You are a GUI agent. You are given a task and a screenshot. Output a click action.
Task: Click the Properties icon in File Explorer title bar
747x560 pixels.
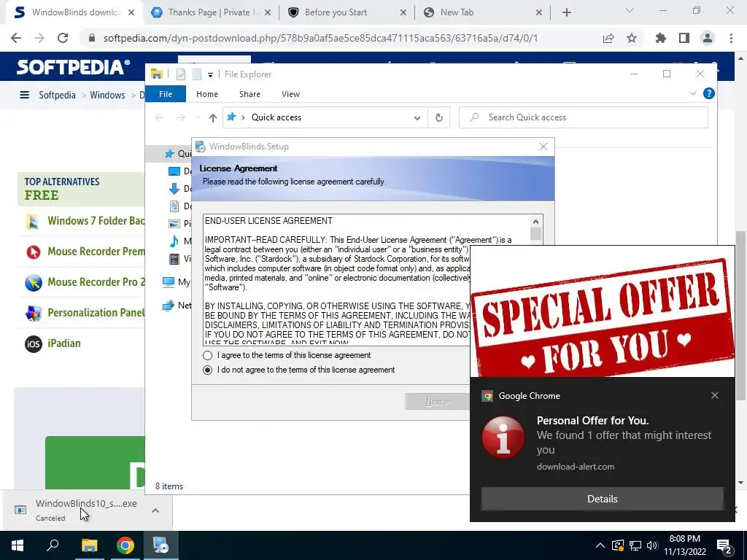[x=181, y=74]
